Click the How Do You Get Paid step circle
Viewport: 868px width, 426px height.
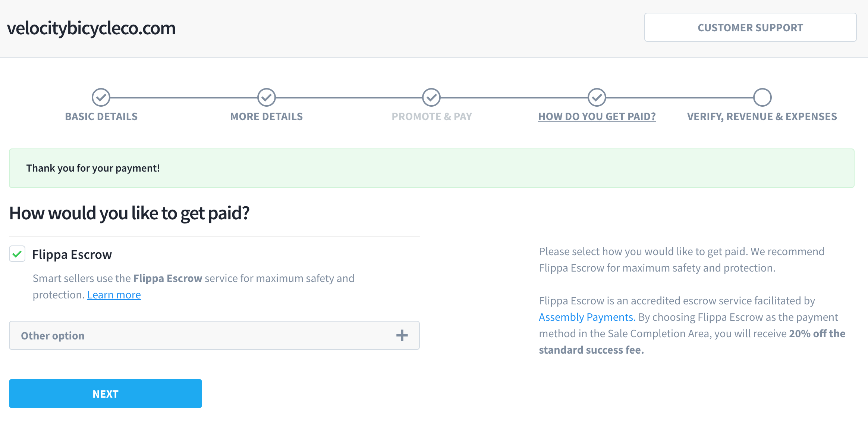point(597,98)
